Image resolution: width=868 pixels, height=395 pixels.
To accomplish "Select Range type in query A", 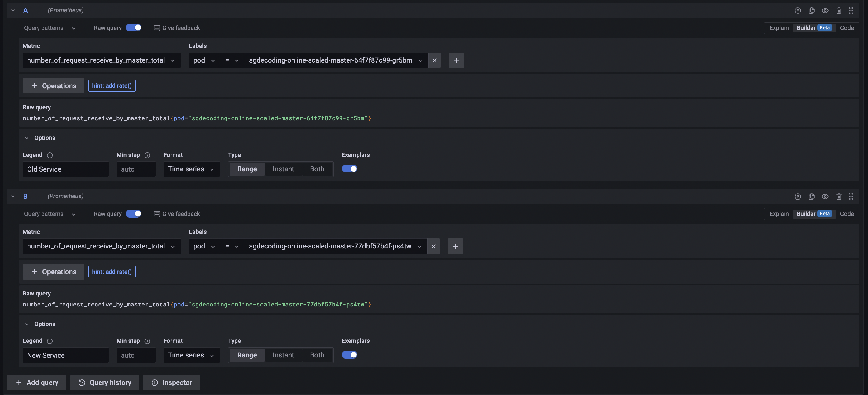I will (247, 169).
